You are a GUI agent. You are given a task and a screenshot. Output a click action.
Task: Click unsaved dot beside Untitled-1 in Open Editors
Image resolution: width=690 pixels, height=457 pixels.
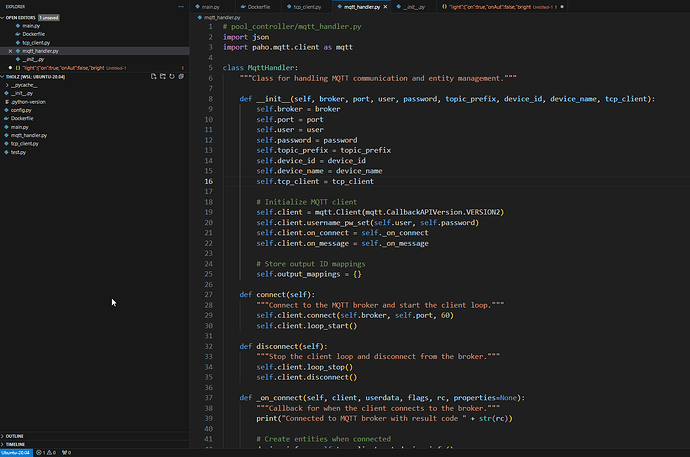tap(10, 68)
